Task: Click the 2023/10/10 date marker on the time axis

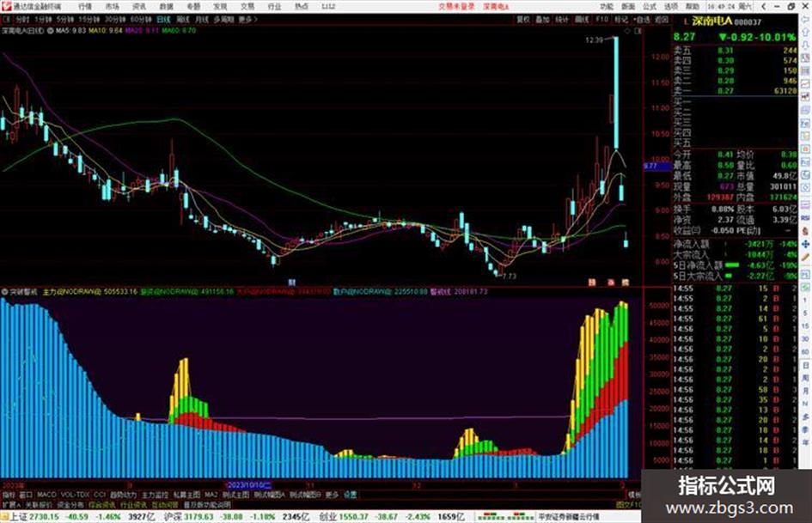Action: [x=249, y=486]
